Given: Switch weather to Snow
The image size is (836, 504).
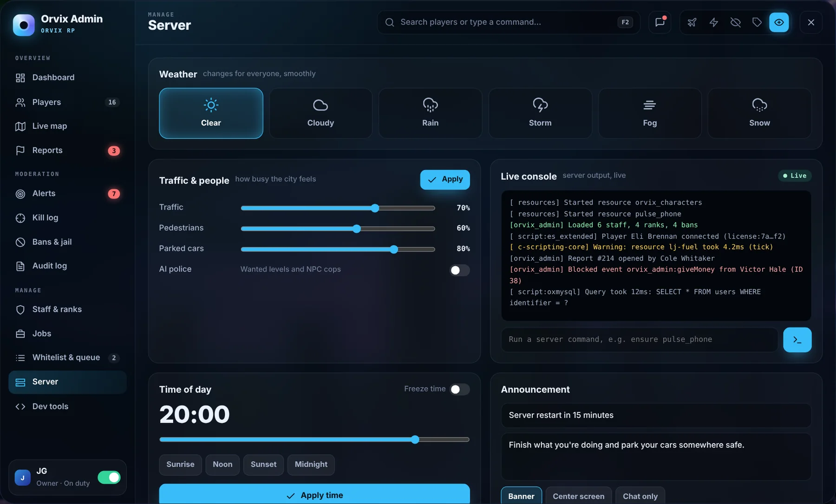Looking at the screenshot, I should tap(759, 113).
